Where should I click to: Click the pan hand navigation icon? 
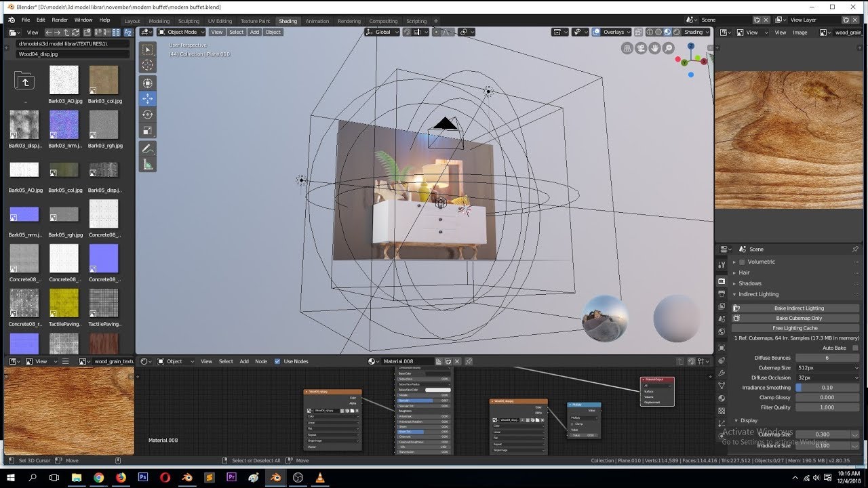coord(654,48)
